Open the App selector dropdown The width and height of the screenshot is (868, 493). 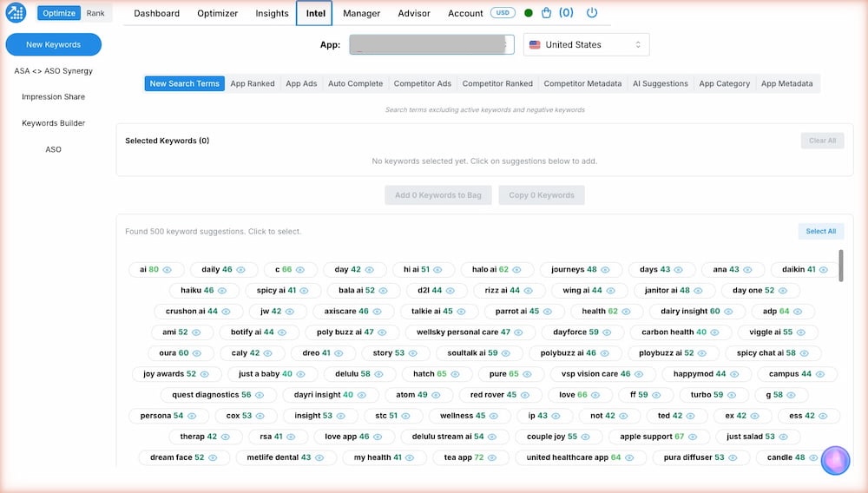pyautogui.click(x=431, y=45)
